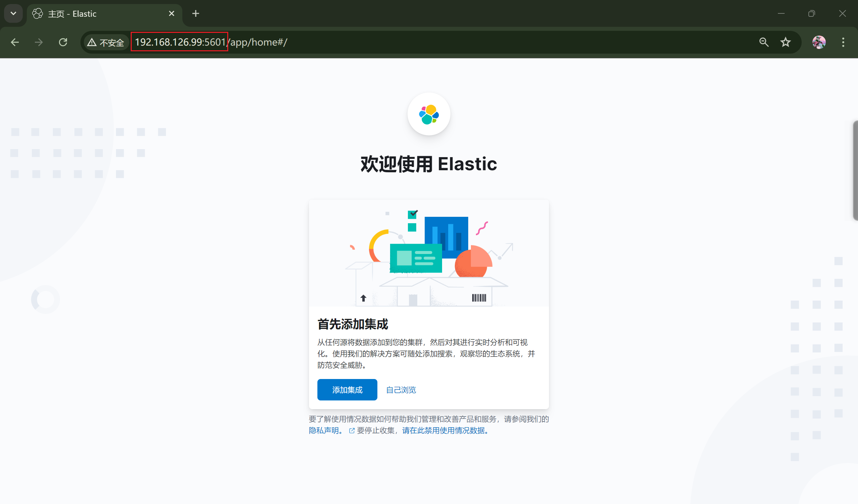The height and width of the screenshot is (504, 858).
Task: Close the browser window
Action: click(842, 14)
